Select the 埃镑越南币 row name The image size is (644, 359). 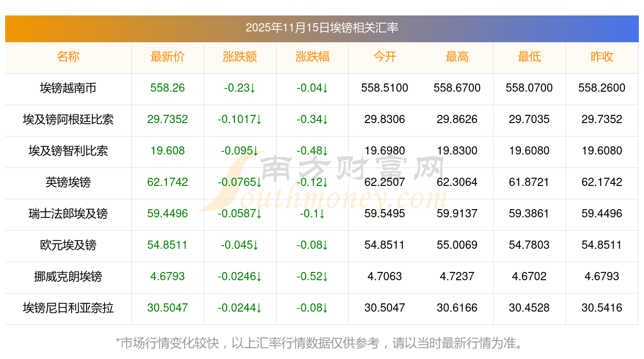tap(69, 88)
